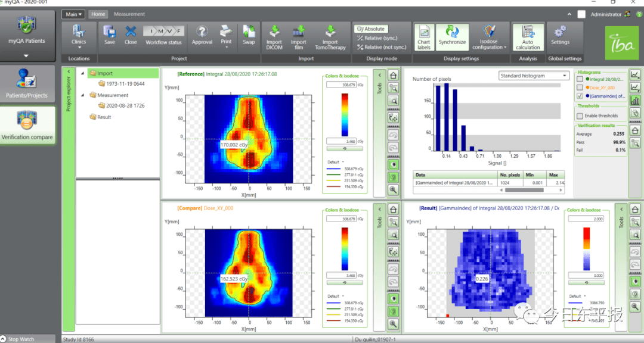Enable thresholds checkbox
This screenshot has width=644, height=343.
coord(580,116)
